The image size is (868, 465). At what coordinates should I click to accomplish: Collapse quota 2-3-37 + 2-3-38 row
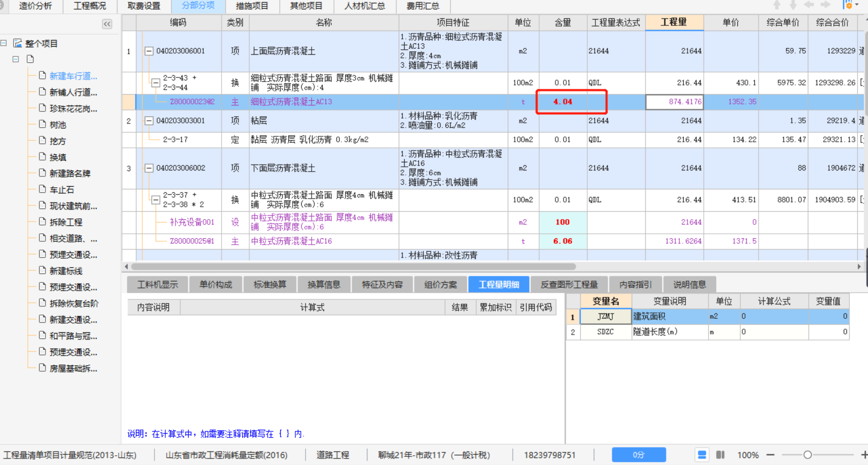[x=155, y=200]
